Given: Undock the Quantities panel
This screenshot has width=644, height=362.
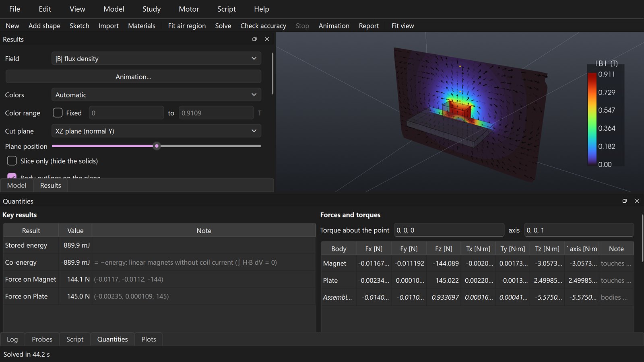Looking at the screenshot, I should click(x=625, y=201).
